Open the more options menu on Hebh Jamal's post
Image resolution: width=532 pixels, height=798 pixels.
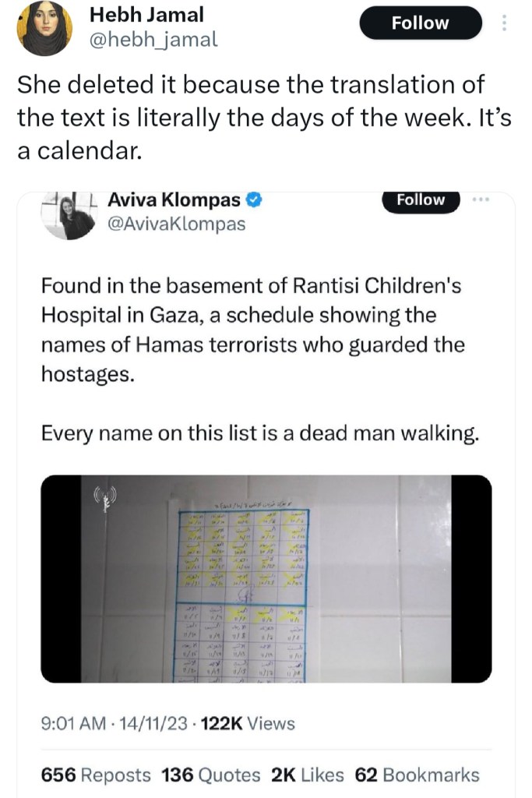(504, 23)
